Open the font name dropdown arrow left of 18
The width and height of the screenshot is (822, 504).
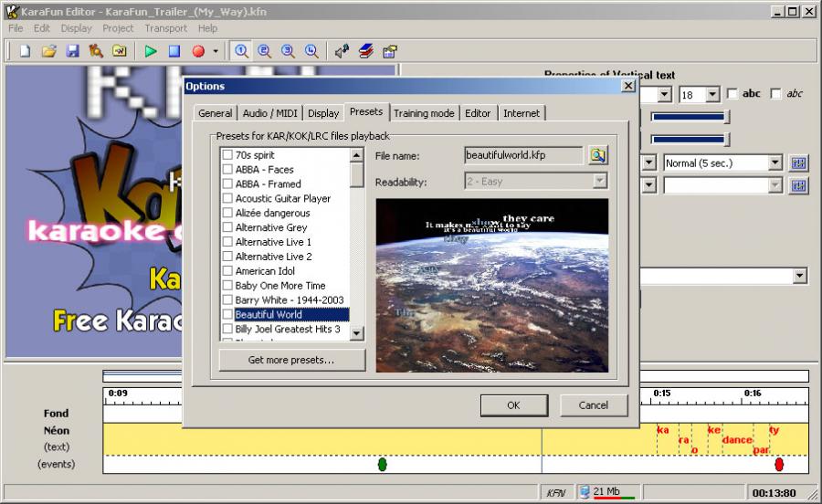pos(664,94)
